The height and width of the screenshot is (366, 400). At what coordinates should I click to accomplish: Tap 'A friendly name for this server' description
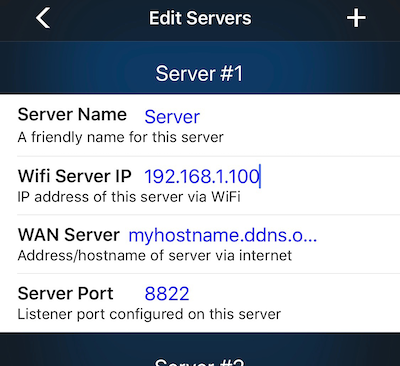pyautogui.click(x=120, y=137)
